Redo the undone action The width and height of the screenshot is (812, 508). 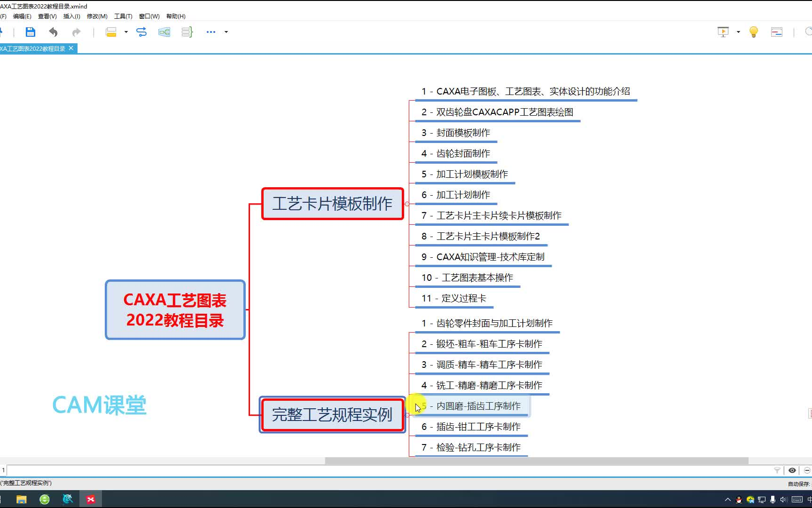(x=76, y=32)
